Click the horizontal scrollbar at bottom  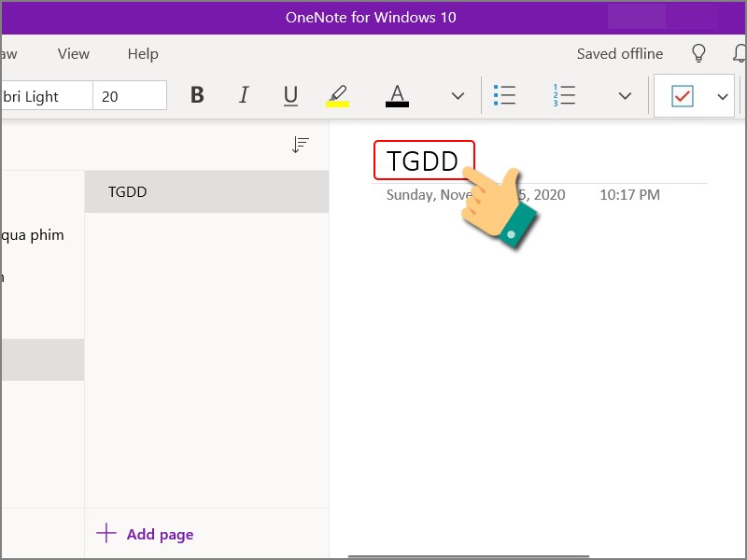click(x=469, y=555)
